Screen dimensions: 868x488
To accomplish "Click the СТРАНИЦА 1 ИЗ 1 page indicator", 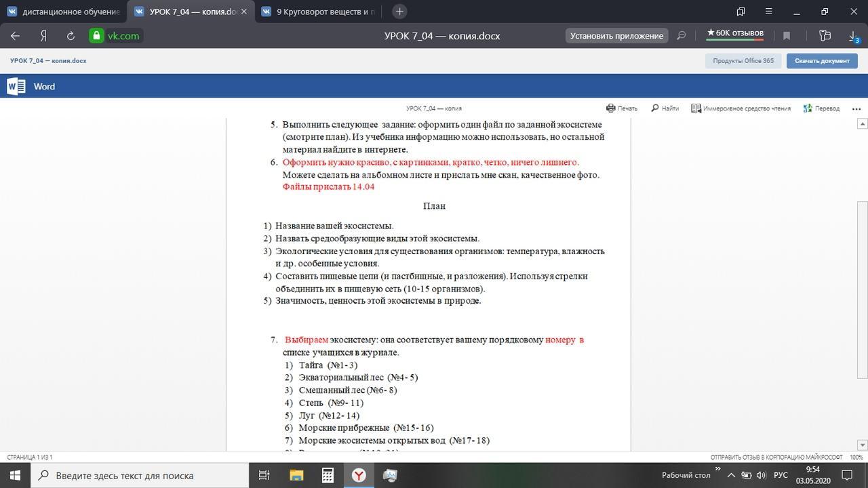I will click(x=30, y=457).
